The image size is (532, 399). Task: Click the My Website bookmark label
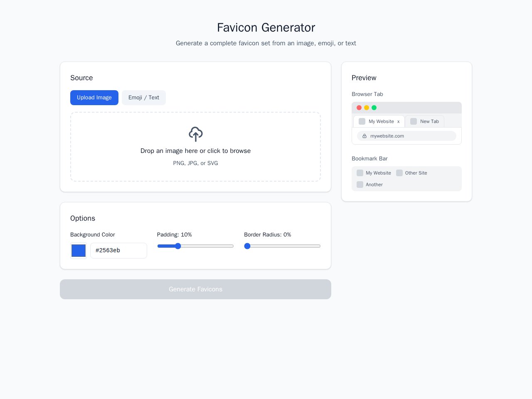(x=378, y=173)
